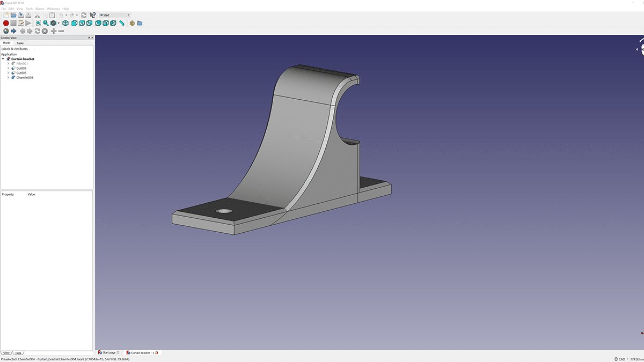The height and width of the screenshot is (362, 644).
Task: Click the isometric view icon
Action: pos(65,23)
